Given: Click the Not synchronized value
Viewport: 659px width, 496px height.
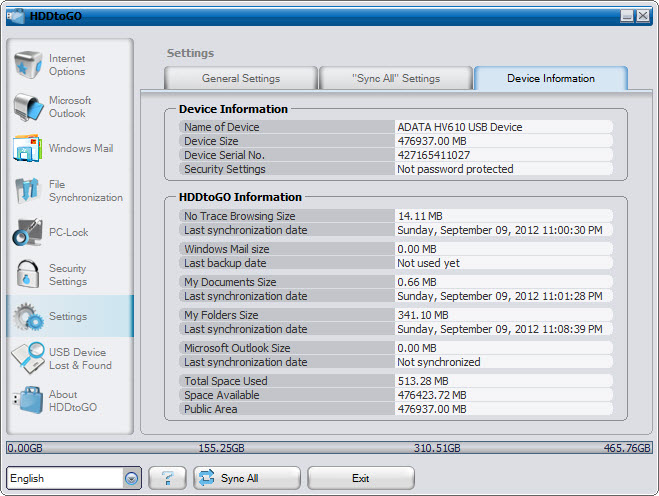Looking at the screenshot, I should tap(439, 362).
